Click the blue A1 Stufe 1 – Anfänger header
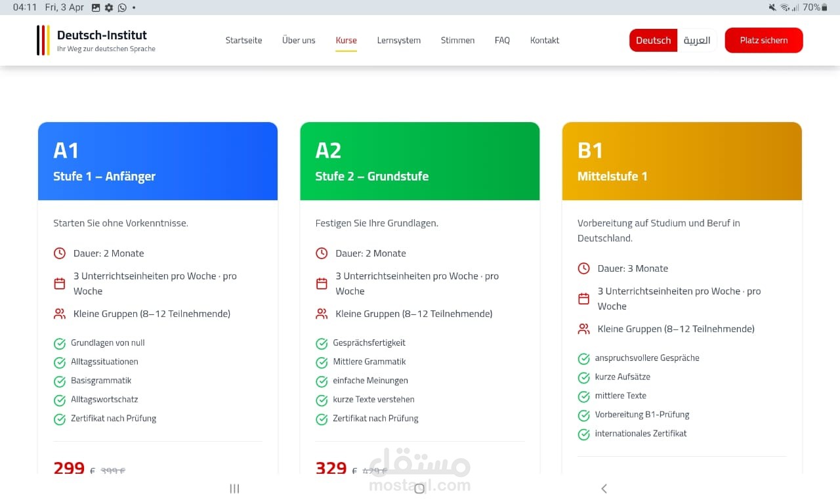 coord(157,161)
